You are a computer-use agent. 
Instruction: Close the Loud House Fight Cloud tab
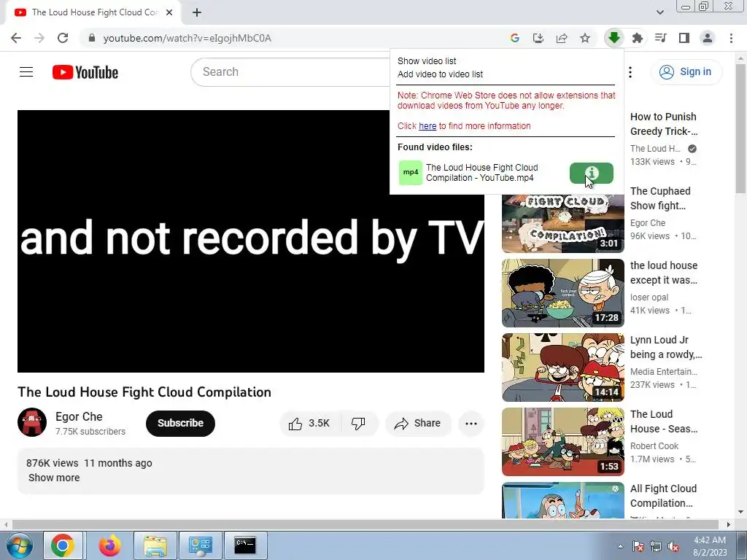169,12
